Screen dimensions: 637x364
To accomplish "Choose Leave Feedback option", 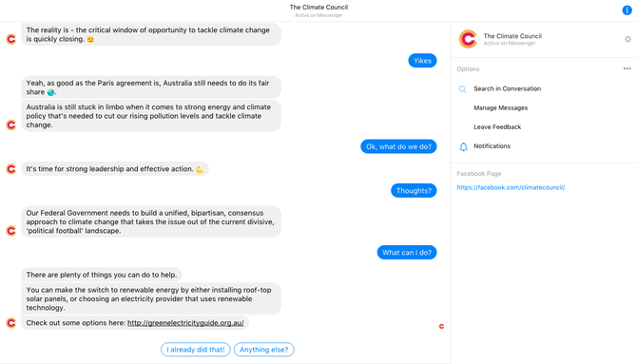I will tap(497, 126).
